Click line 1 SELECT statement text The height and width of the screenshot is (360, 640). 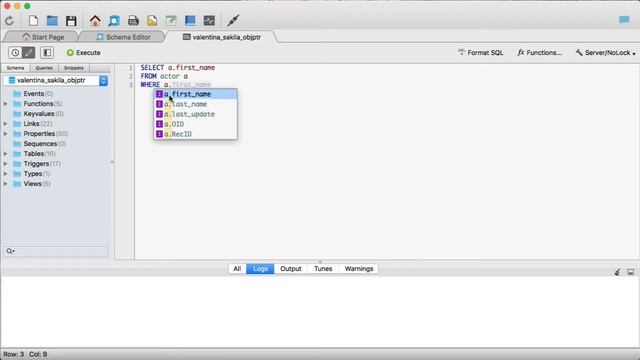coord(178,68)
